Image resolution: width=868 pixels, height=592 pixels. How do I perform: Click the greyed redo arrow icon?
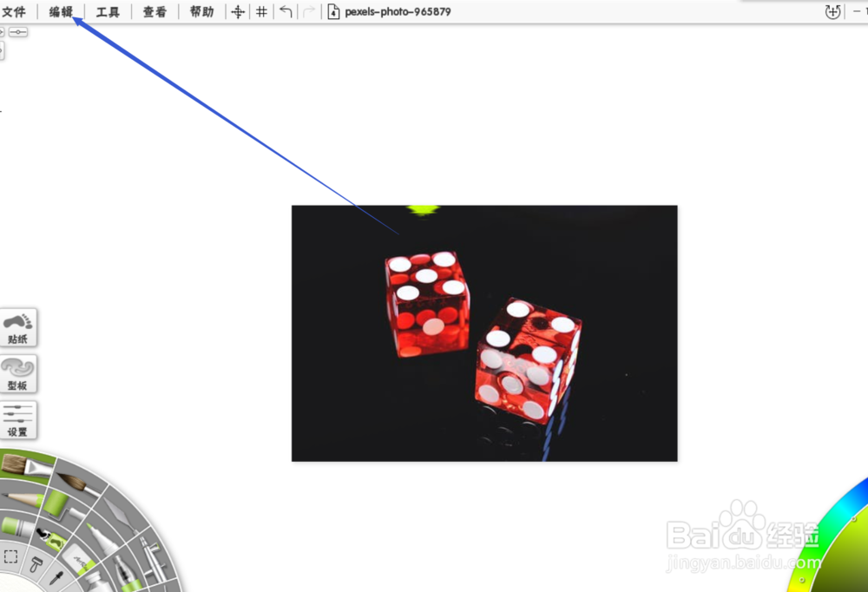point(309,11)
